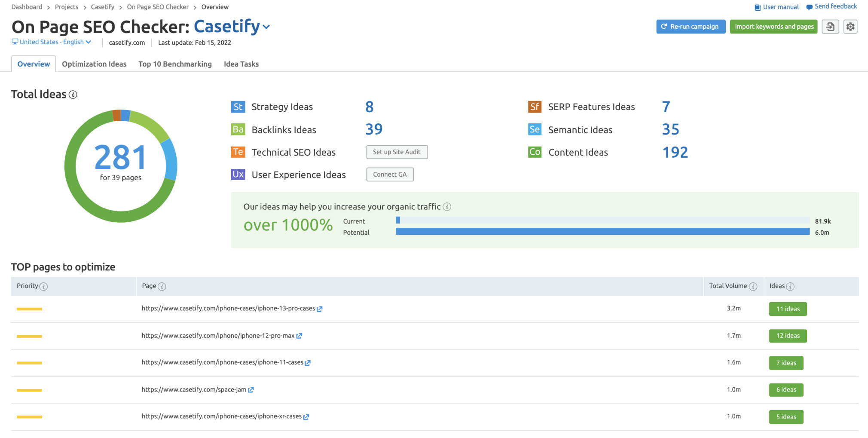Open the iphone-13-pro-cases page URL
The image size is (868, 438).
[x=228, y=308]
